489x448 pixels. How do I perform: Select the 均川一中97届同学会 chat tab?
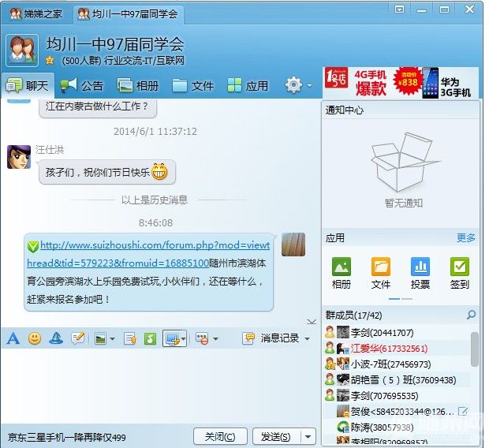pyautogui.click(x=128, y=13)
